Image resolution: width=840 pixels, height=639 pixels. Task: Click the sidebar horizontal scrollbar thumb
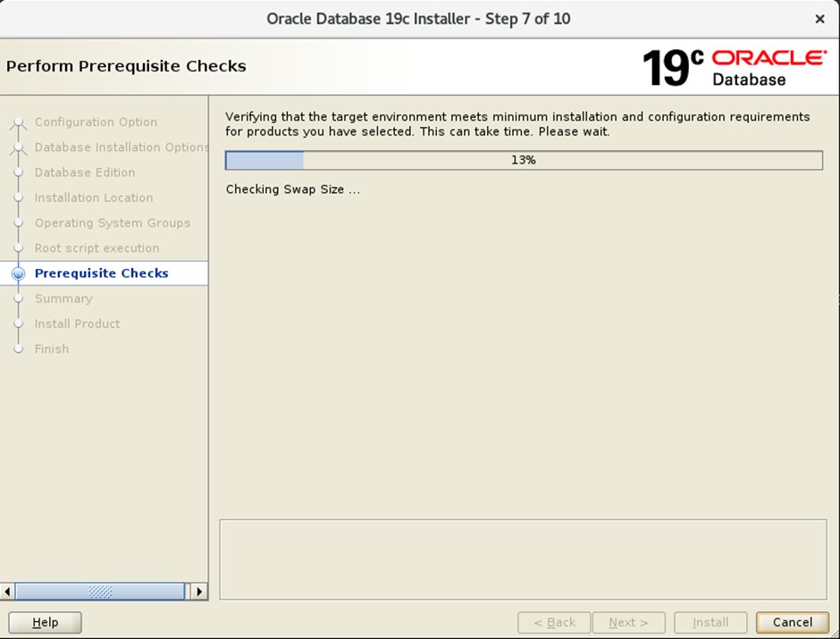[100, 592]
